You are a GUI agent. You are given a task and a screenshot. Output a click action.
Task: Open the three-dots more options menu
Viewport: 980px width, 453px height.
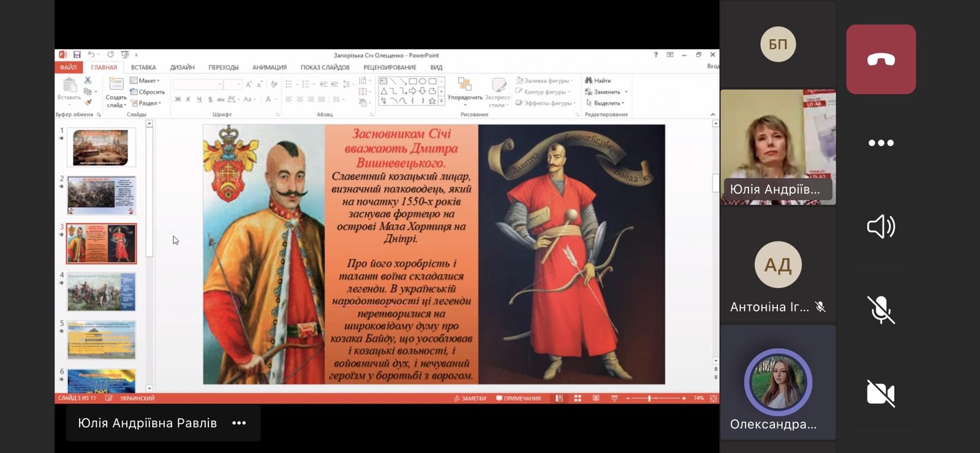[x=881, y=143]
